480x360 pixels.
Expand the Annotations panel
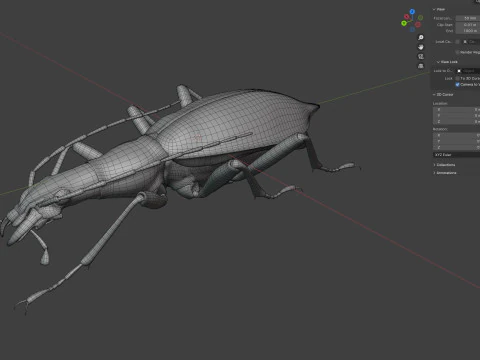tap(445, 173)
